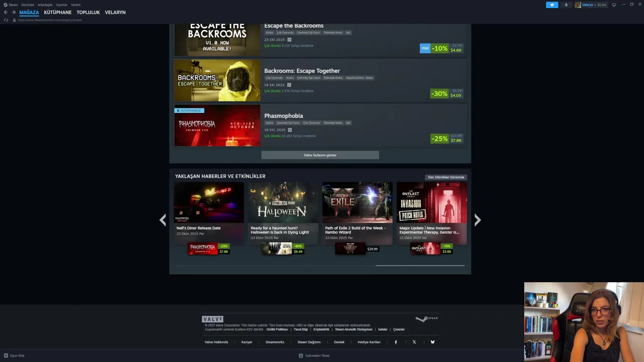
Task: Click the Backrooms: Escape Together capsule image
Action: tap(217, 80)
